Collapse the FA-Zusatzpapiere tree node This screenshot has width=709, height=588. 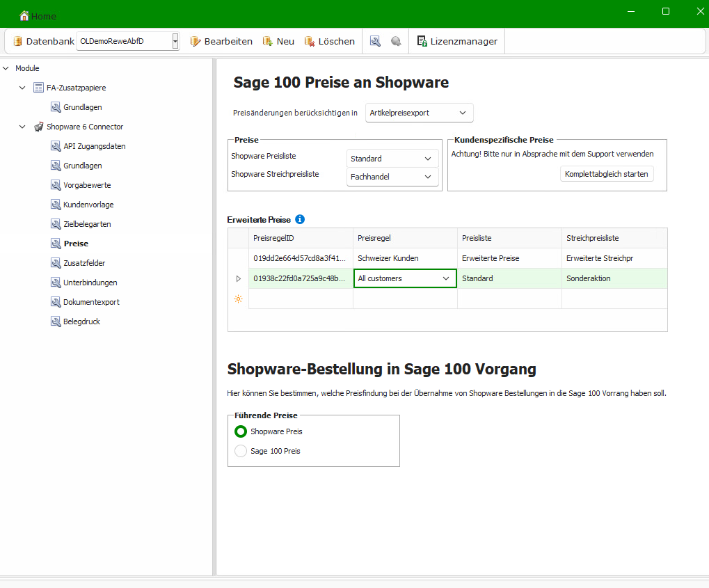[22, 88]
